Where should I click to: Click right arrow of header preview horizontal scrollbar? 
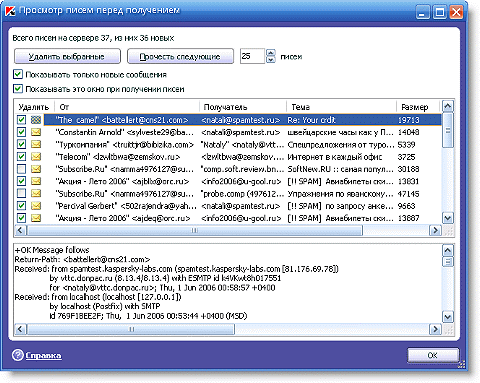(435, 329)
